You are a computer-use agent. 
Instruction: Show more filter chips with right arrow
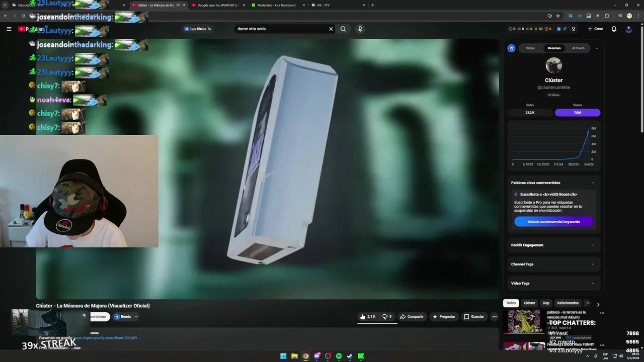click(x=598, y=304)
